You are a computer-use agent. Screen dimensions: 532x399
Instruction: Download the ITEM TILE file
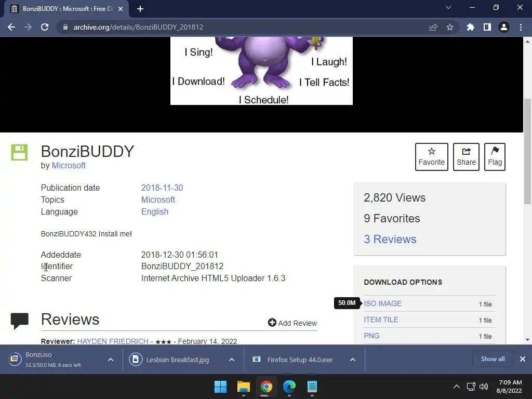point(381,320)
